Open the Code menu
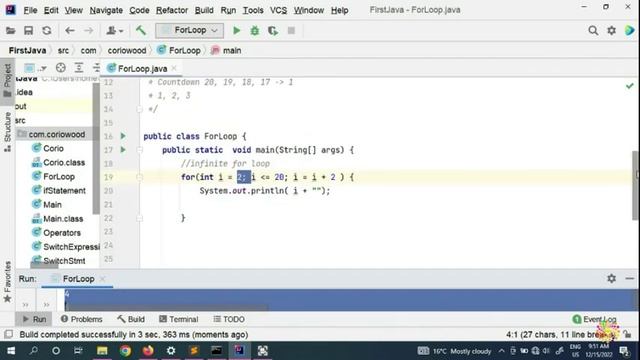This screenshot has height=360, width=640. point(139,10)
